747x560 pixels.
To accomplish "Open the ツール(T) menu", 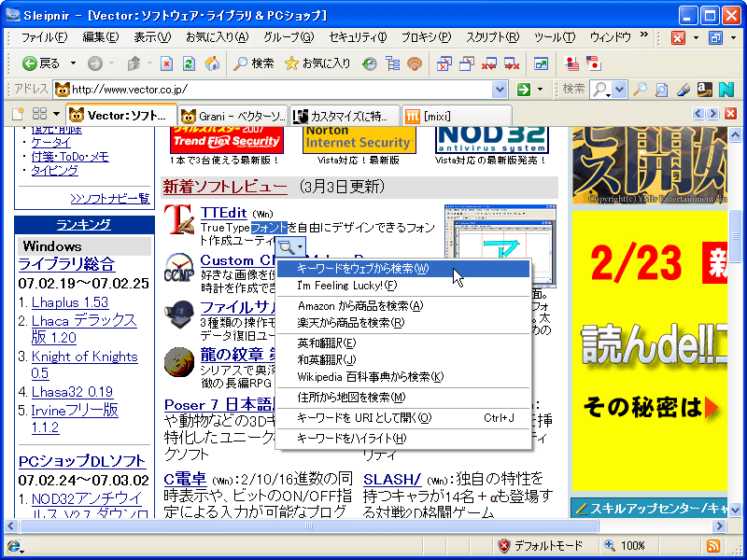I will coord(555,37).
